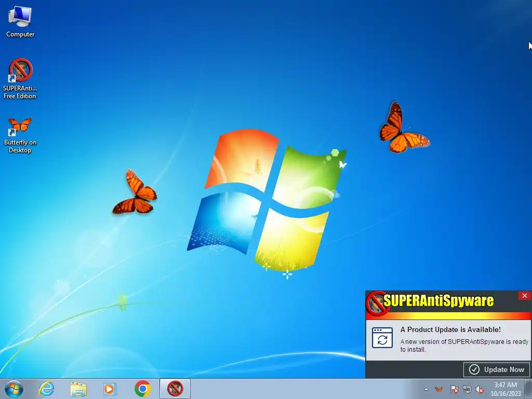Click the butterfly near the Windows logo's left
Viewport: 532px width, 399px height.
(x=135, y=192)
